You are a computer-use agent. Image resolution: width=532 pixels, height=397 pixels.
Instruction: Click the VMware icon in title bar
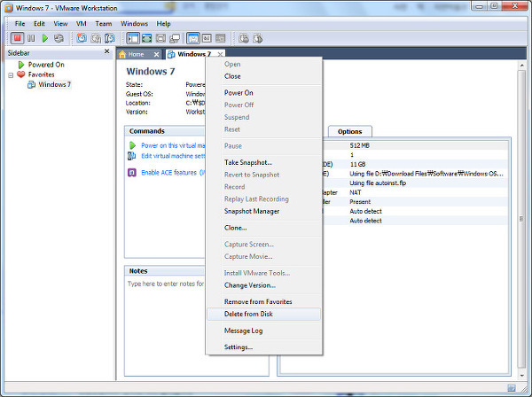[9, 8]
